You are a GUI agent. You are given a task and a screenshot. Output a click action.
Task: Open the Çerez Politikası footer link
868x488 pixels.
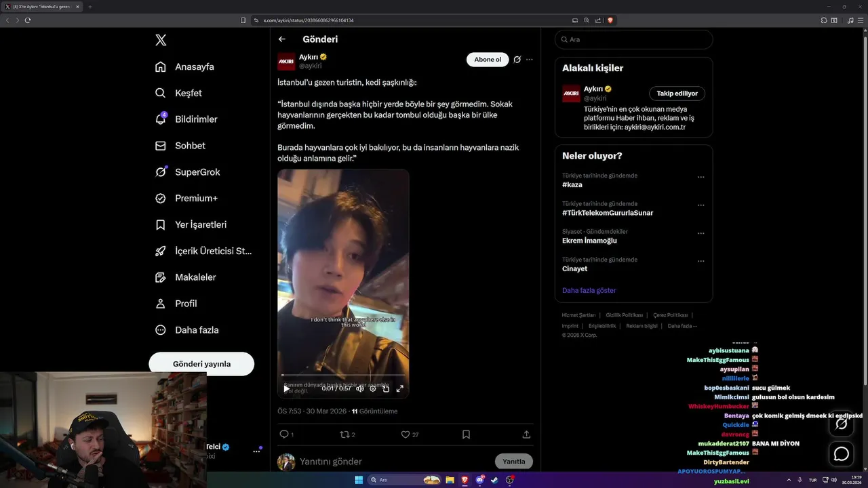coord(671,315)
